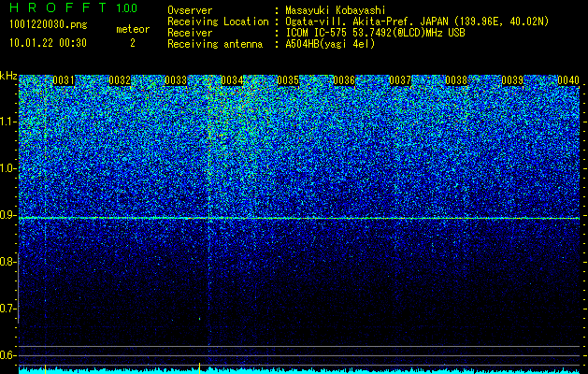Click the HROFFT 1.0.0 title text
588x374 pixels.
point(74,7)
